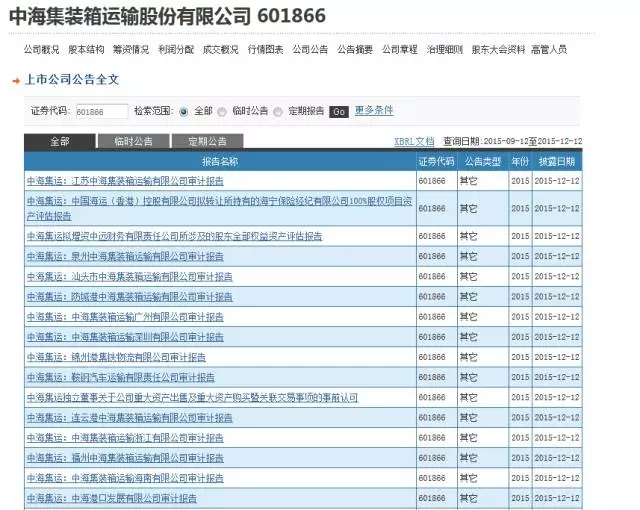Screen dimensions: 640x510
Task: Open the 泉州中海集装箱运输有限公司审计报告 link
Action: coord(125,256)
